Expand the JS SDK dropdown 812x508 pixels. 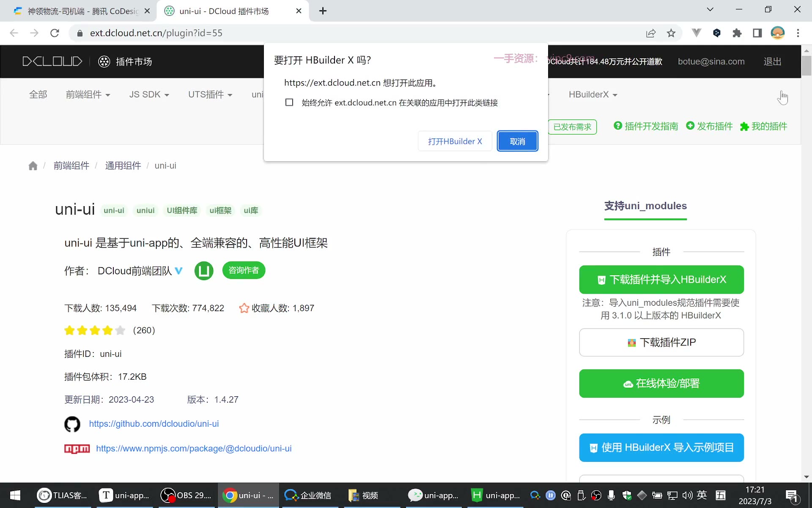149,94
